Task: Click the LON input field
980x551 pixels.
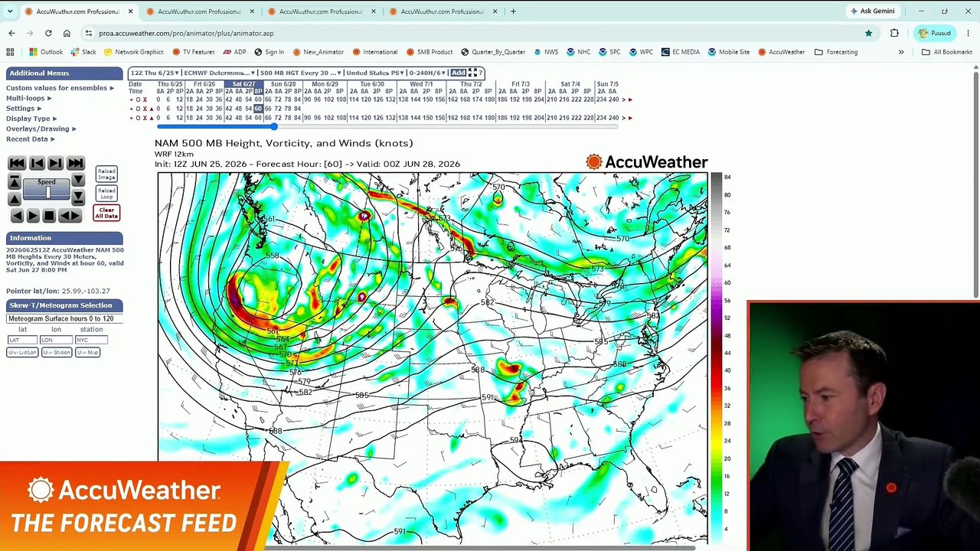Action: pos(56,340)
